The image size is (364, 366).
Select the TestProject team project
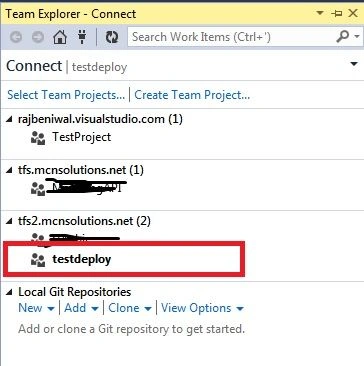pos(82,137)
